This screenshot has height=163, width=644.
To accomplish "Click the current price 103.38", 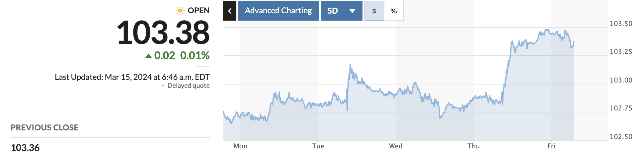I will click(163, 33).
